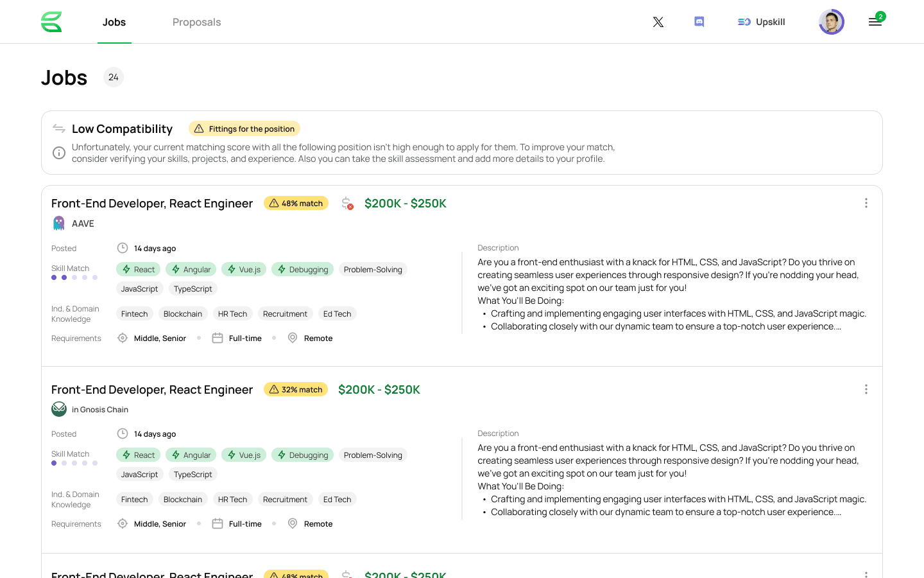Open the X (Twitter) icon link
This screenshot has width=924, height=578.
click(658, 22)
